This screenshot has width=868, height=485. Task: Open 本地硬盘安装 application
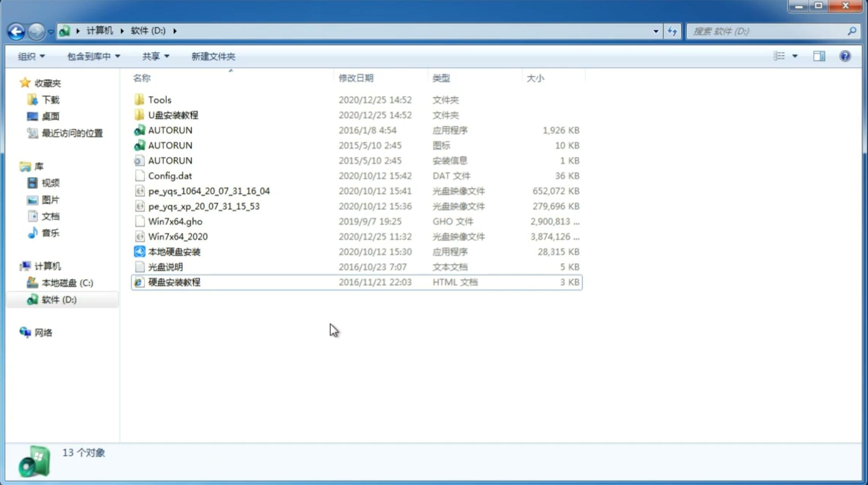click(x=173, y=251)
